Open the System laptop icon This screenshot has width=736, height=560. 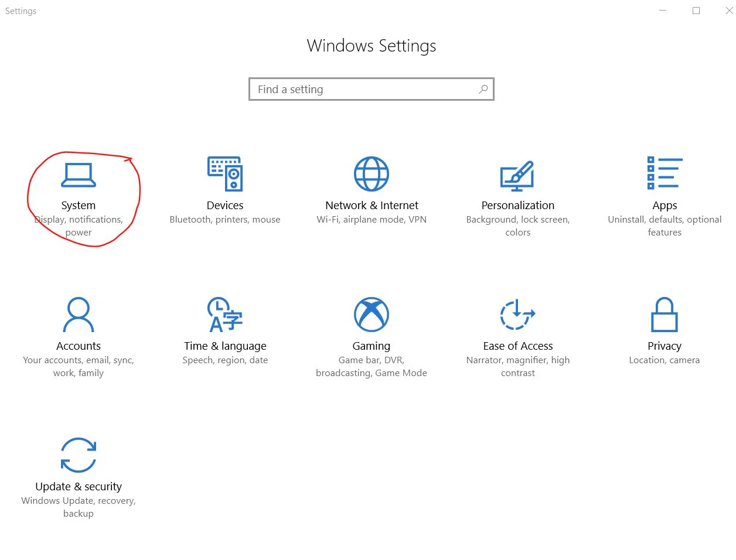[x=79, y=175]
